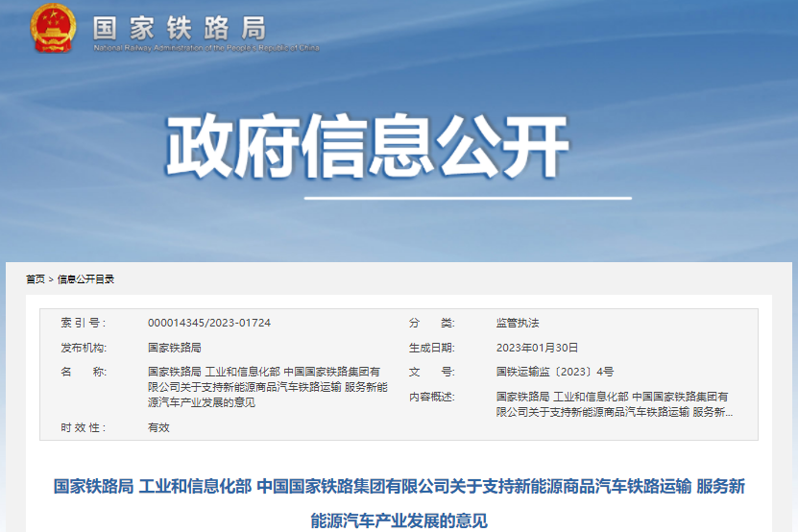The width and height of the screenshot is (798, 532).
Task: Select the index number 000014345/2023-01724
Action: 208,323
